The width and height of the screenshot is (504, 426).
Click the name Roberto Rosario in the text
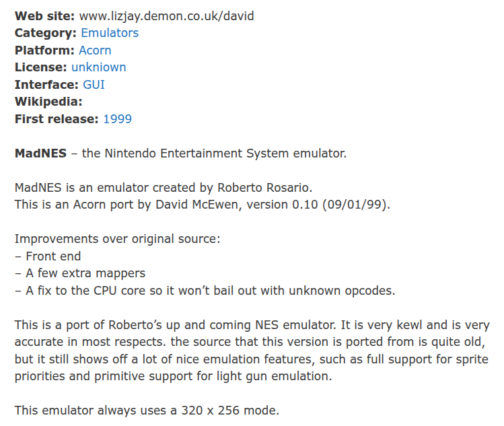click(263, 188)
